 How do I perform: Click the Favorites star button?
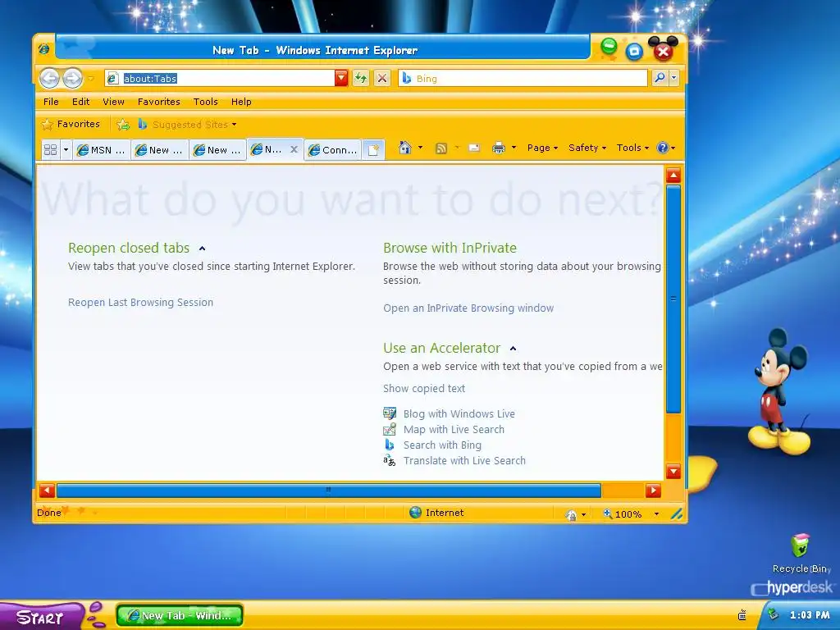click(x=71, y=125)
